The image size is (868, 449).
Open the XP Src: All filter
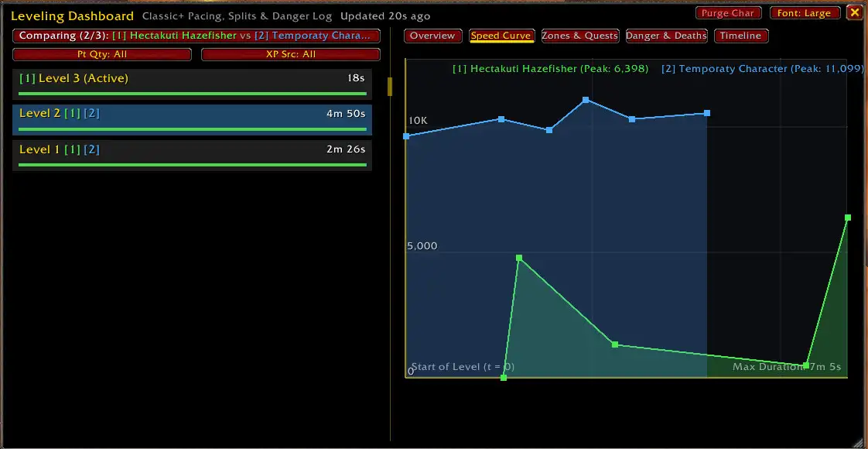click(291, 54)
